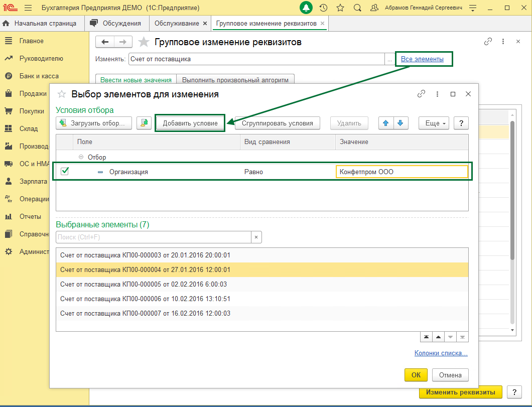Uncheck the Организация filter condition checkbox

65,172
